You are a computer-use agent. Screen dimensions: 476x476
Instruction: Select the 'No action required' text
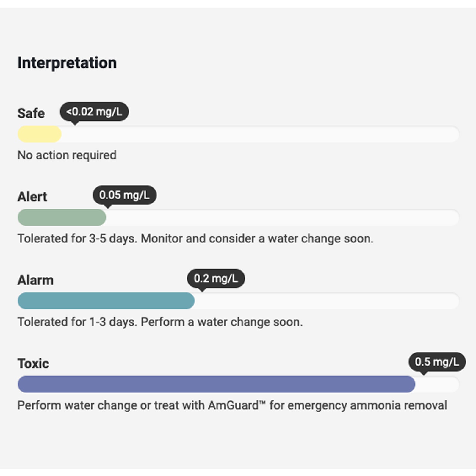tap(67, 155)
